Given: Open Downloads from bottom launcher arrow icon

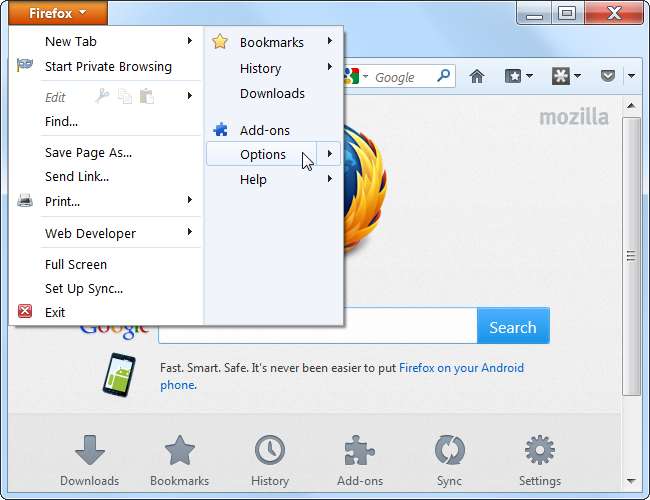Looking at the screenshot, I should coord(90,450).
